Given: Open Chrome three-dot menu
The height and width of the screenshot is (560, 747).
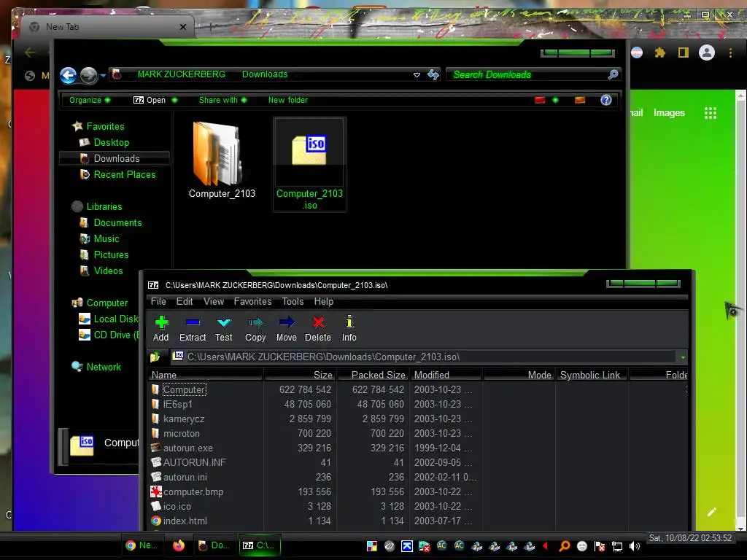Looking at the screenshot, I should (730, 52).
